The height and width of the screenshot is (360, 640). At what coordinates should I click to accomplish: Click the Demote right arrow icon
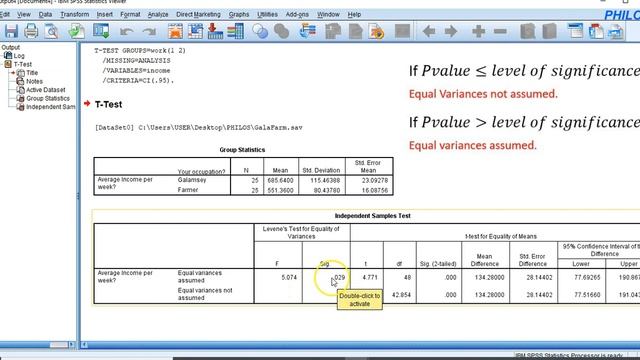[451, 31]
